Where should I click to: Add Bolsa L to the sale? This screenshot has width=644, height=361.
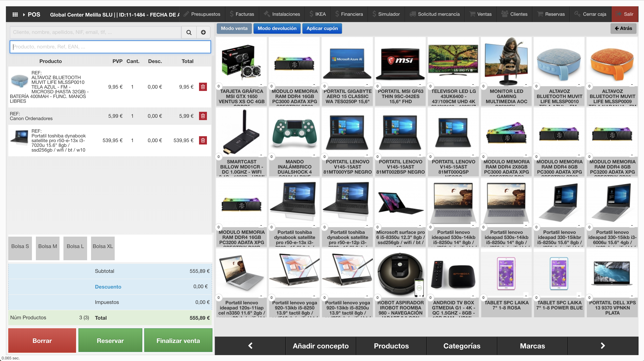coord(75,248)
